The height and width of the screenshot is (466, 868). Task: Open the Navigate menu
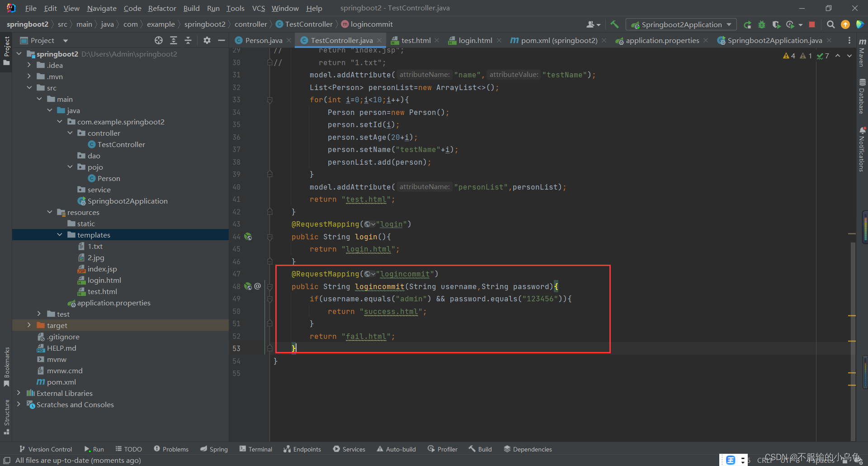(101, 8)
